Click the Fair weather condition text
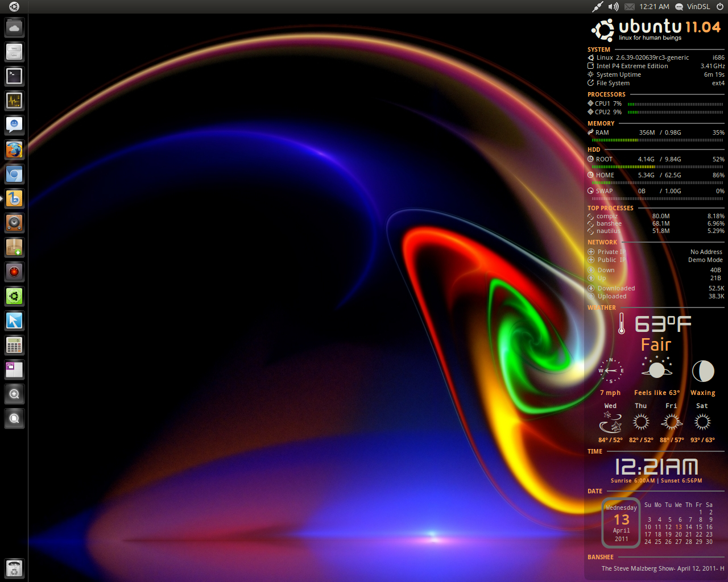This screenshot has width=728, height=582. [656, 345]
